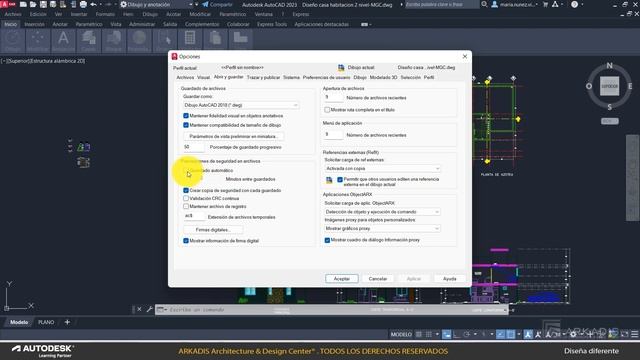Click the Cancelar button
The width and height of the screenshot is (640, 360).
click(378, 279)
